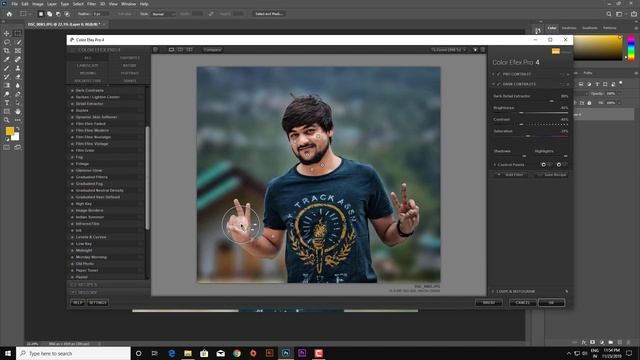
Task: Select the Clone Stamp tool
Action: tap(18, 68)
